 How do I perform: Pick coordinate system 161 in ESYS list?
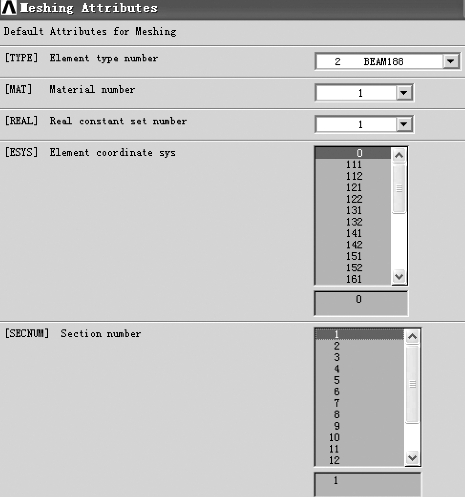(353, 279)
